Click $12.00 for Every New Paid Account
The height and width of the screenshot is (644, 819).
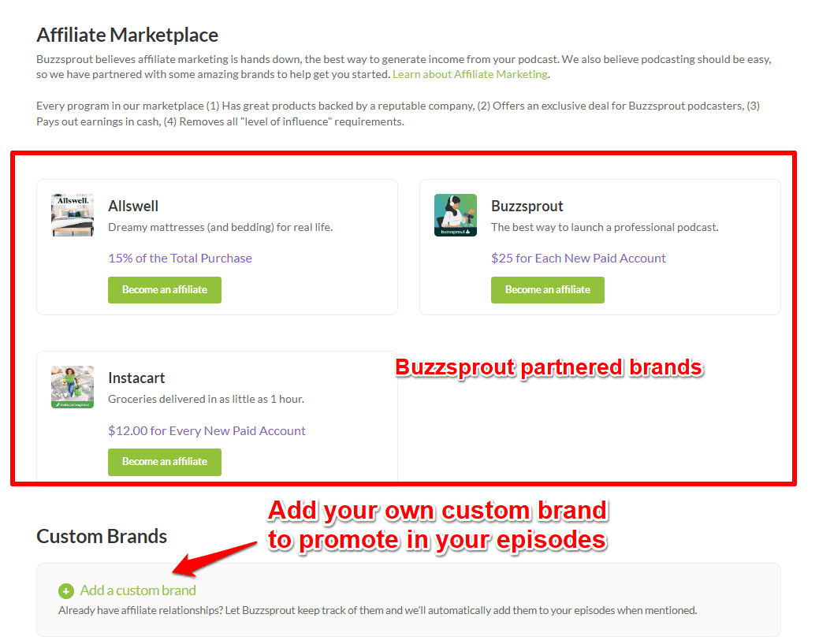point(207,430)
